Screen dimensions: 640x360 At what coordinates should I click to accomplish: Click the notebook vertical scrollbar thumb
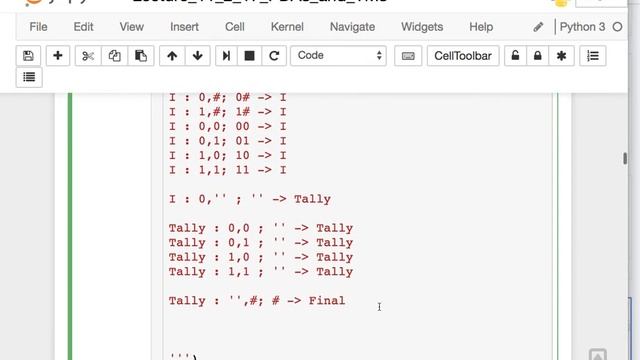pyautogui.click(x=624, y=158)
